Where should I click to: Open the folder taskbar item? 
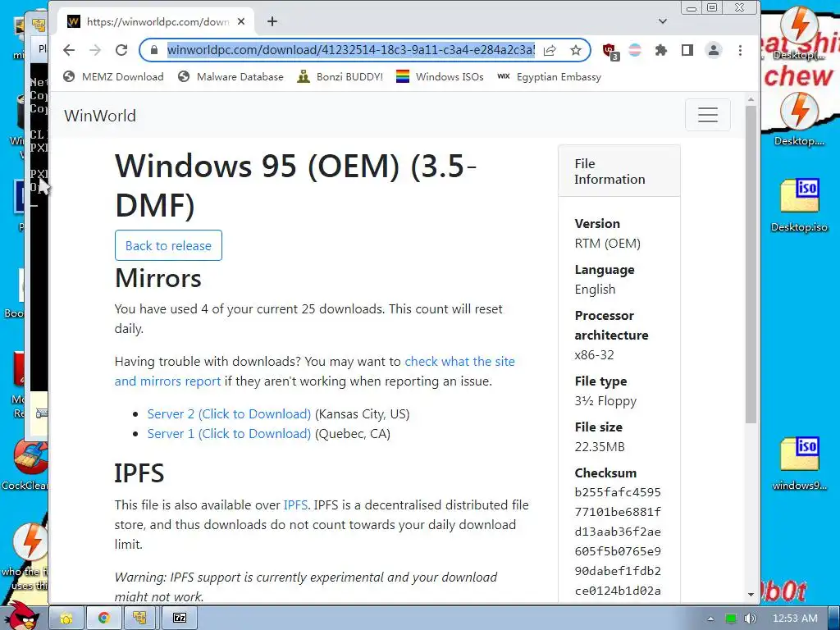click(66, 619)
